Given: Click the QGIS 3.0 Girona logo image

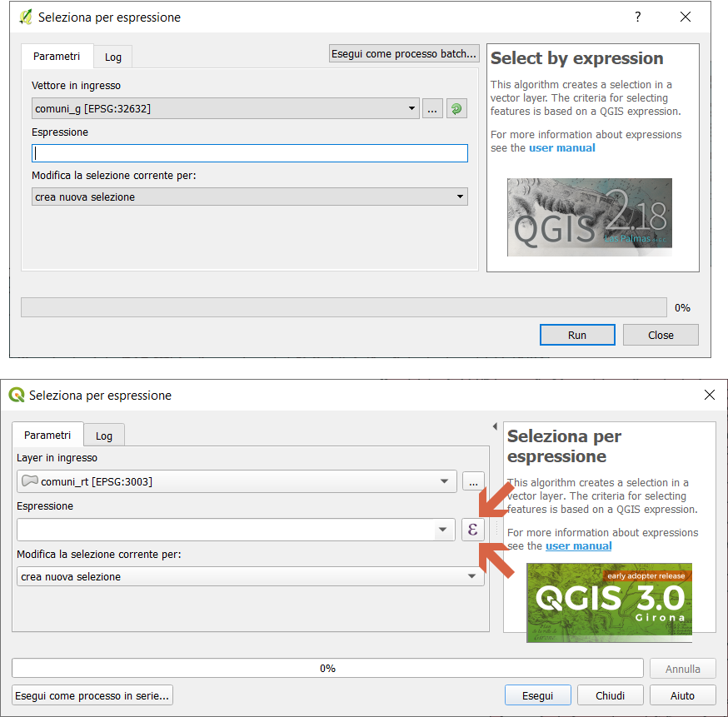Looking at the screenshot, I should 609,601.
